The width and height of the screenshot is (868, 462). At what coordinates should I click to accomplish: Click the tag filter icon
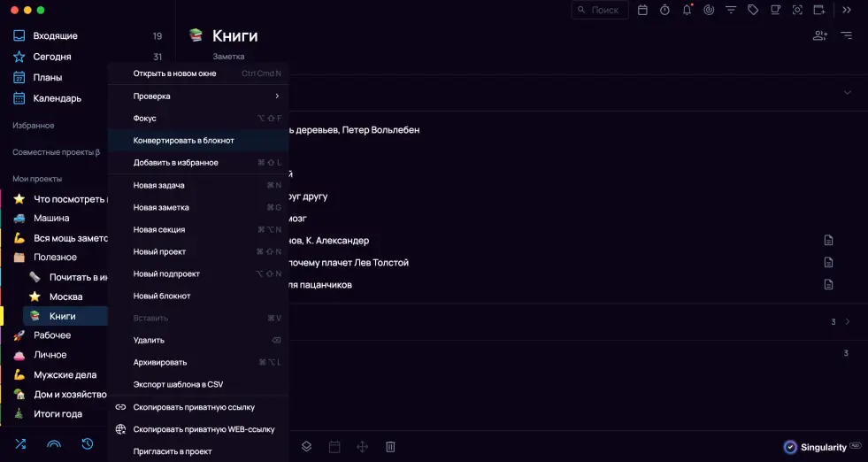click(753, 10)
